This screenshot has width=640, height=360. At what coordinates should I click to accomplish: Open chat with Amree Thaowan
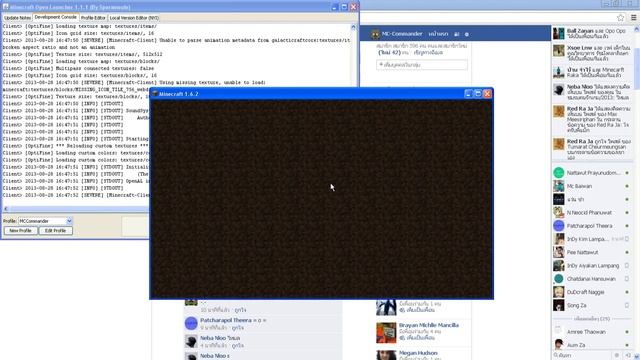(x=592, y=332)
